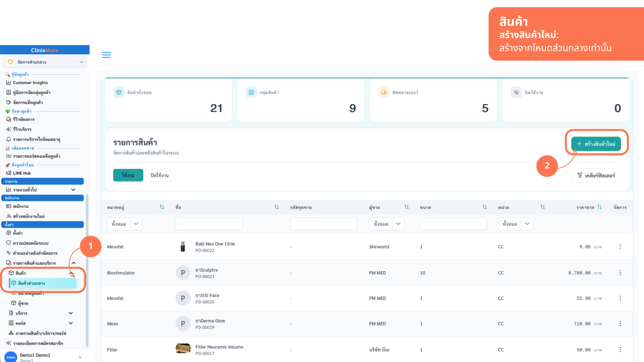Open รีวิวหัตถการ in sidebar
The height and width of the screenshot is (362, 644).
coord(20,119)
